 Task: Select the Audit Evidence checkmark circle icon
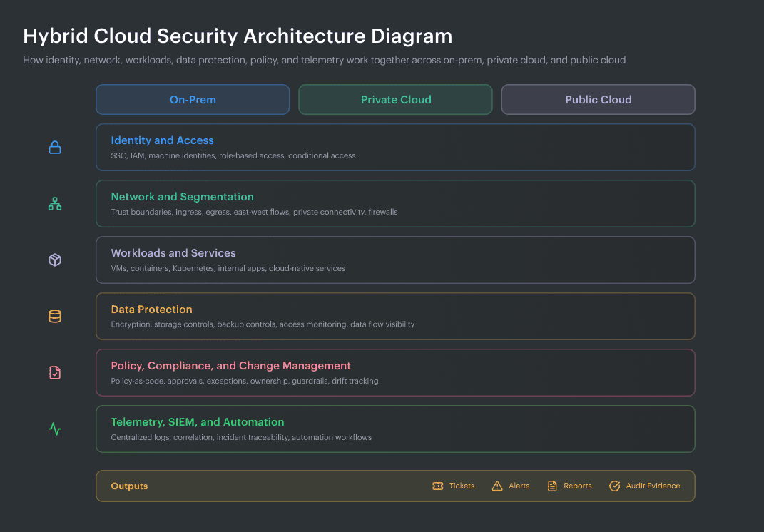click(614, 486)
